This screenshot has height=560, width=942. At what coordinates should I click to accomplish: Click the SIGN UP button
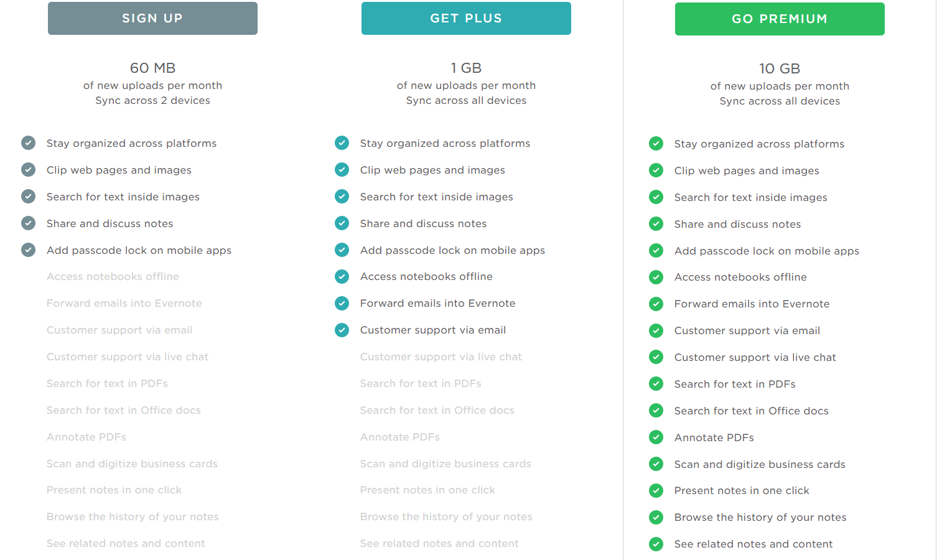152,18
